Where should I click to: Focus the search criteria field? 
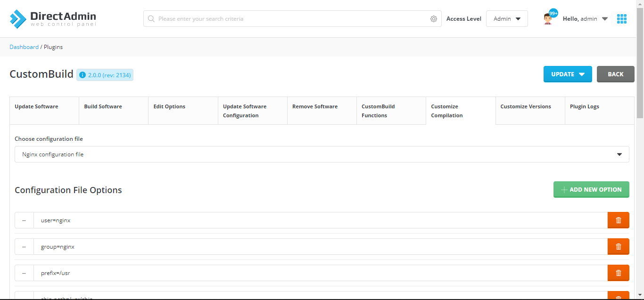click(x=292, y=19)
